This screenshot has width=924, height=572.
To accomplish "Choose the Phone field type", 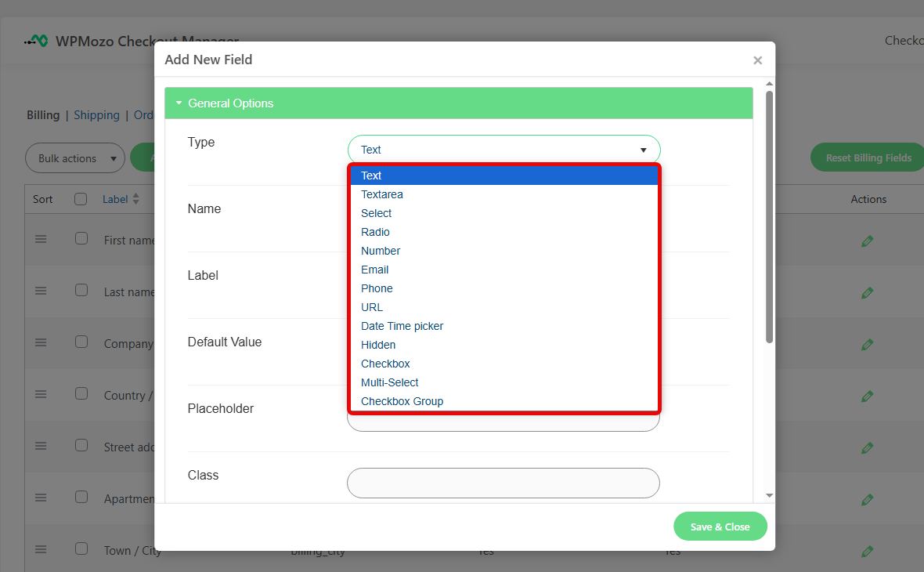I will tap(504, 289).
